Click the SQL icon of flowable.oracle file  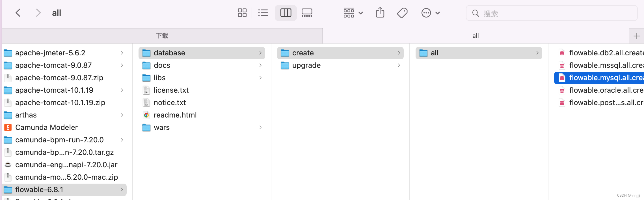pyautogui.click(x=562, y=90)
